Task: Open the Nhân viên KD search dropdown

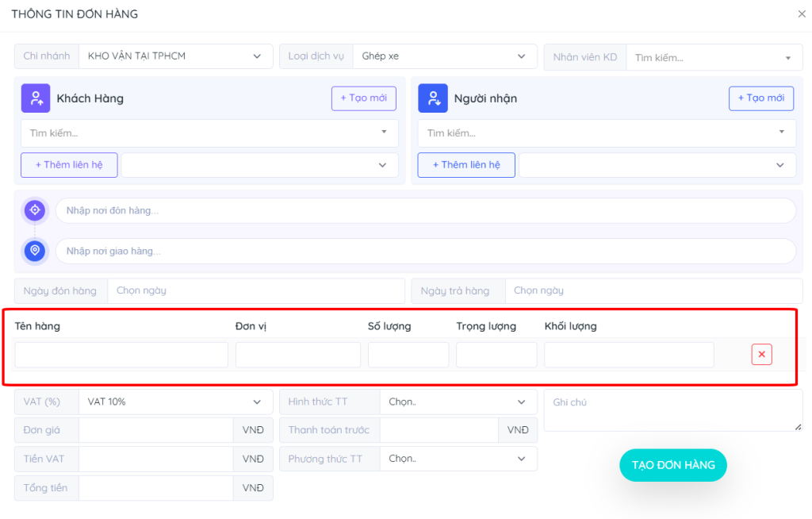Action: tap(714, 58)
